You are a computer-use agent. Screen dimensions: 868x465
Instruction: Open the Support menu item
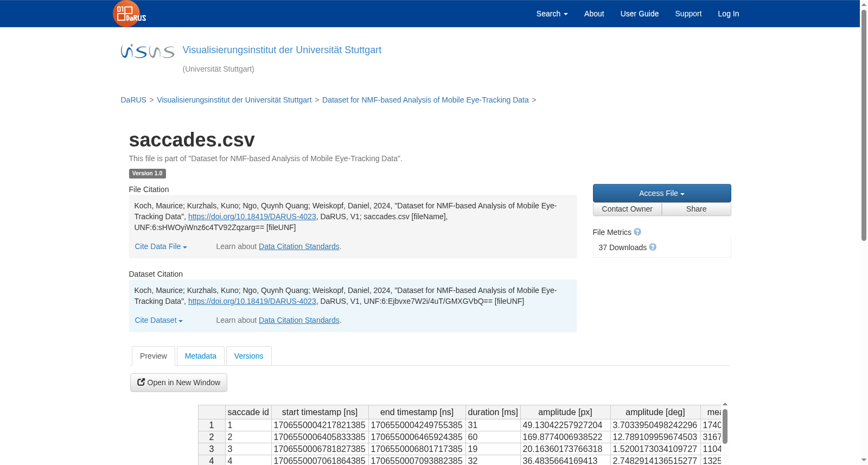688,14
